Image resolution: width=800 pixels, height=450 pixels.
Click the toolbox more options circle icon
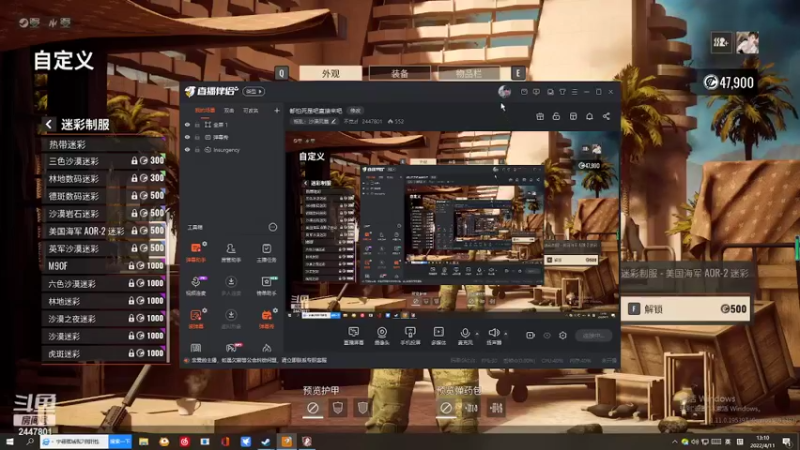[x=273, y=227]
